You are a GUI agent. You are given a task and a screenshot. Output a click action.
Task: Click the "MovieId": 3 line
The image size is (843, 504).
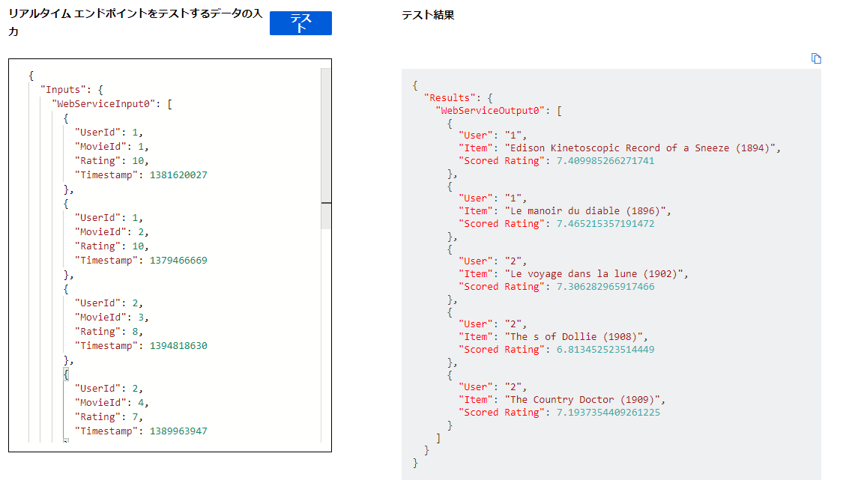(112, 318)
